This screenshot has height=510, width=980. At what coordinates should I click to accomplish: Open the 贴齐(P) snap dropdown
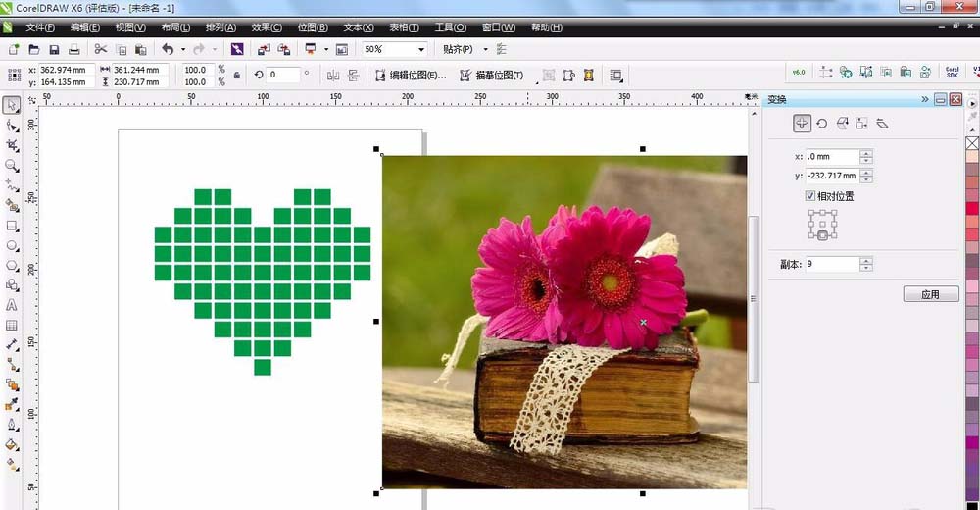click(485, 49)
